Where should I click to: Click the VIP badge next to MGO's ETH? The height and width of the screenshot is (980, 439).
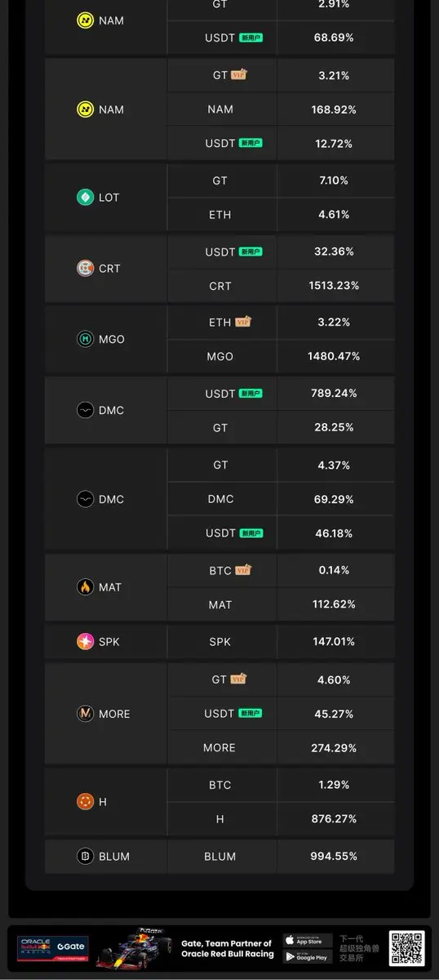243,322
